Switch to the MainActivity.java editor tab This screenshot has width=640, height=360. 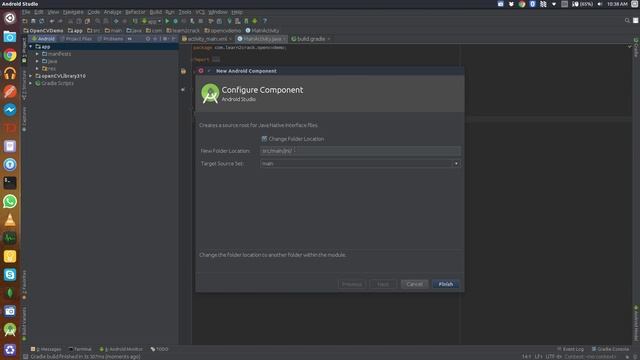262,39
